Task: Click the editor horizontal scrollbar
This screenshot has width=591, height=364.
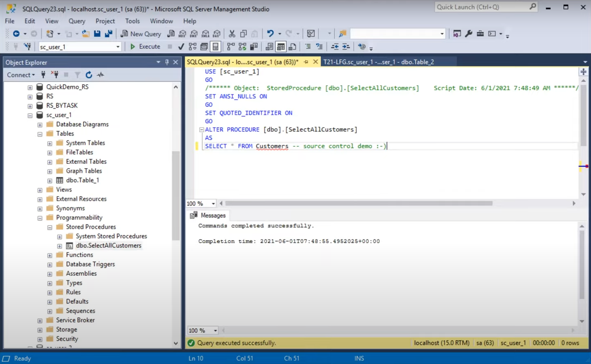Action: 359,204
